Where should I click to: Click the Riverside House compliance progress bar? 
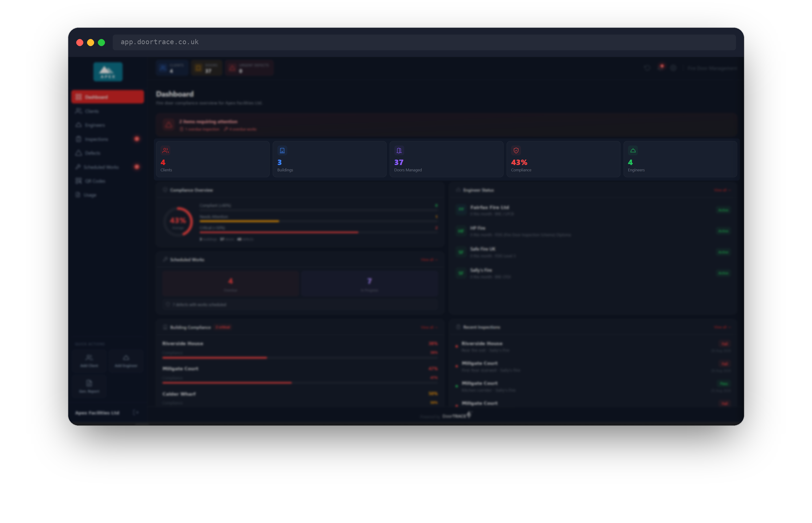[300, 358]
